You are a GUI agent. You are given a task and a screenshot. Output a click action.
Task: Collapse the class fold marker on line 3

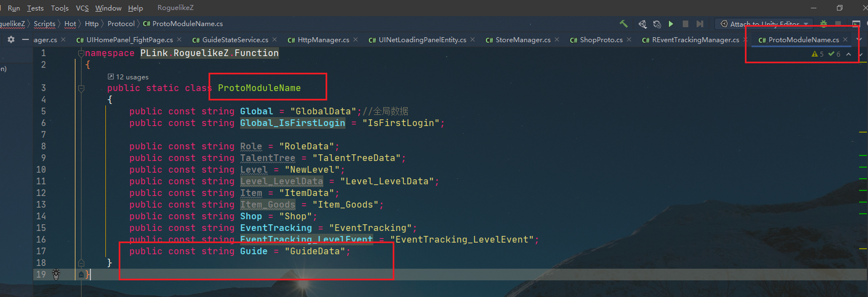tap(81, 88)
